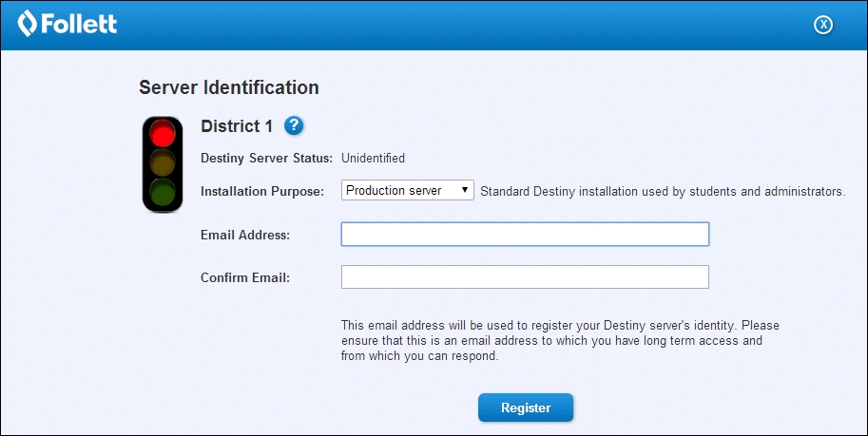This screenshot has width=868, height=436.
Task: Click the Destiny Server Status label
Action: [x=266, y=159]
